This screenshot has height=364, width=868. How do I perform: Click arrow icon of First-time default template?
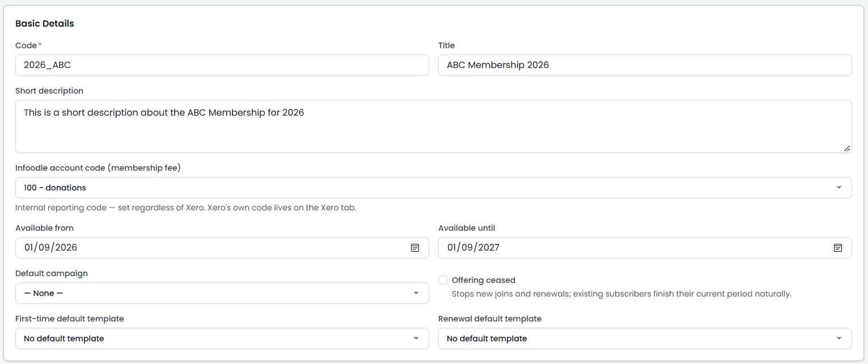coord(416,338)
